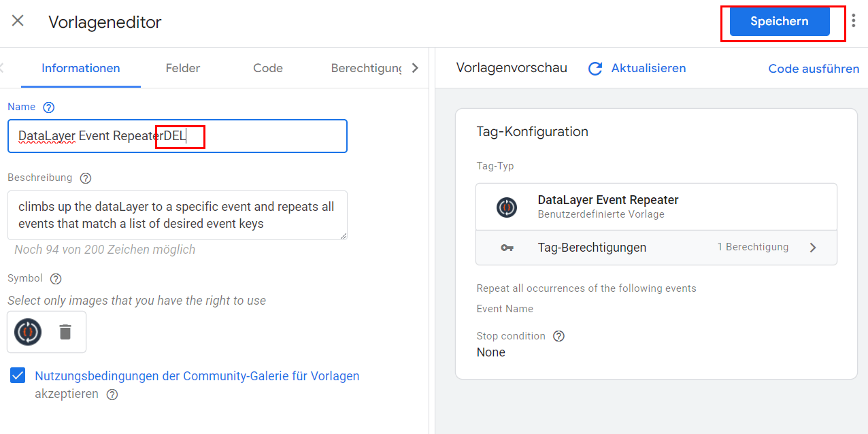This screenshot has width=868, height=434.
Task: Click the key icon for Tag-Berechtigungen
Action: 507,248
